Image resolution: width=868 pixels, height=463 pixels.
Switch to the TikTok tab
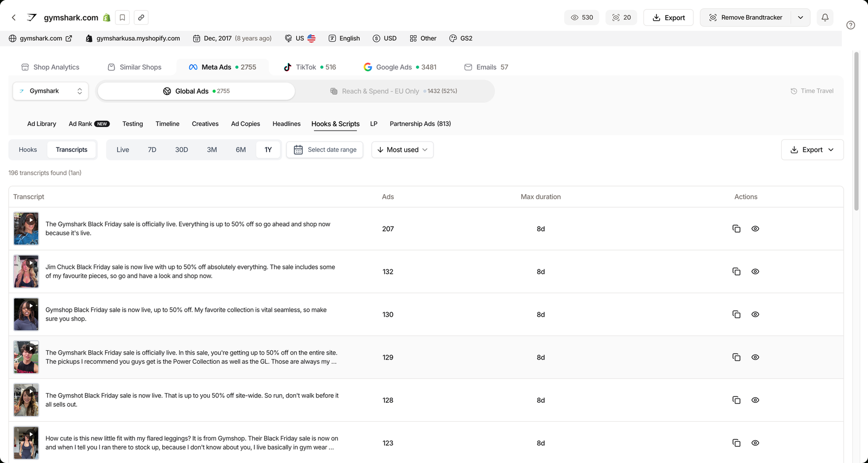point(310,67)
